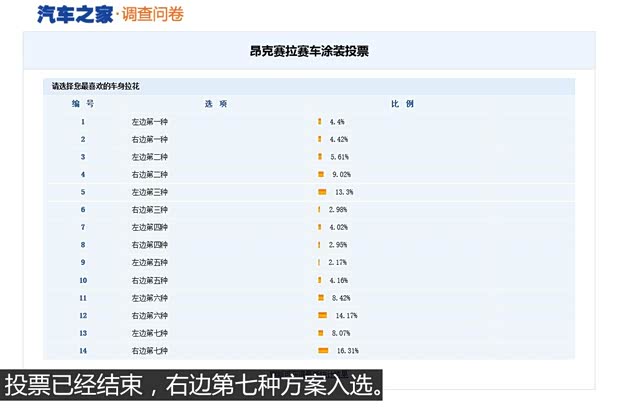Click row number 1
The height and width of the screenshot is (411, 620).
tap(83, 122)
